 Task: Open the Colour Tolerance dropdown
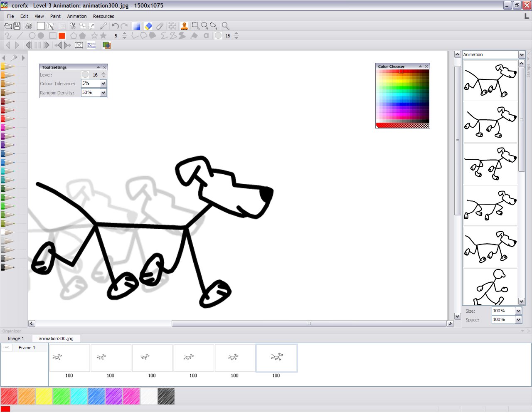click(x=103, y=83)
